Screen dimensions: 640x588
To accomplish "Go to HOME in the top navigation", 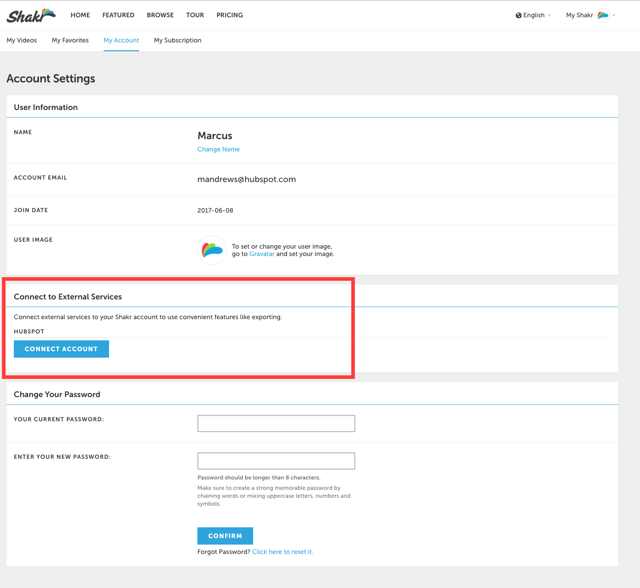I will pos(80,15).
